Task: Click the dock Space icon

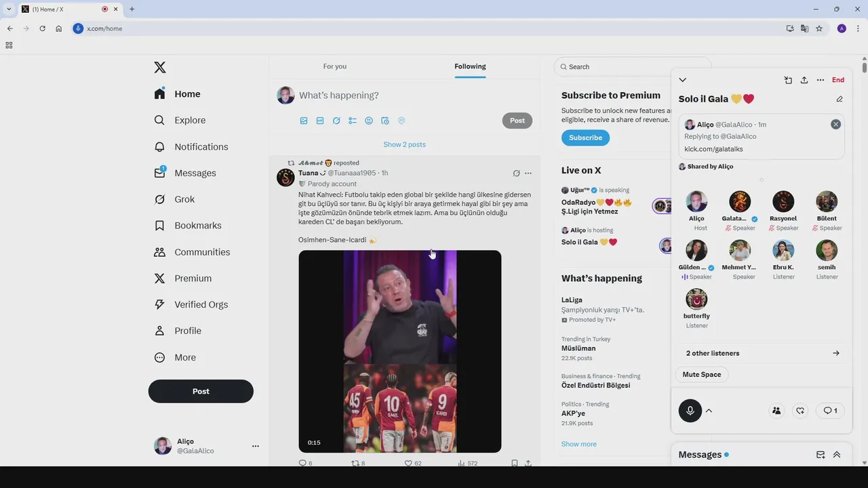Action: pos(788,80)
